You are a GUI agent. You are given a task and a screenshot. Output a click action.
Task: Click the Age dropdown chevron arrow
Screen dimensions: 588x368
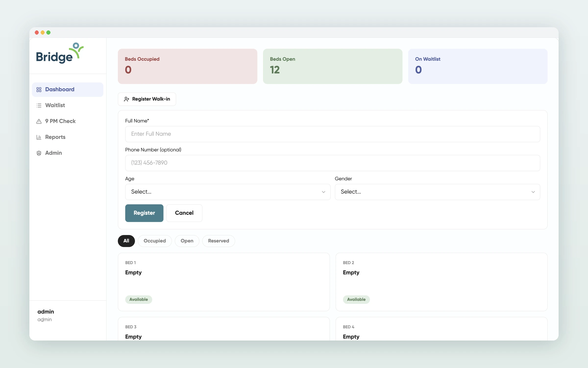tap(323, 192)
